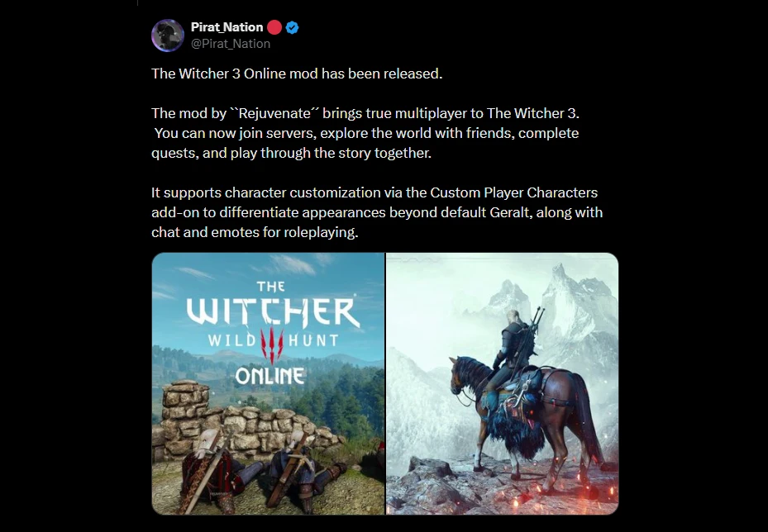Open the Pirat_Nation profile avatar

[x=168, y=36]
